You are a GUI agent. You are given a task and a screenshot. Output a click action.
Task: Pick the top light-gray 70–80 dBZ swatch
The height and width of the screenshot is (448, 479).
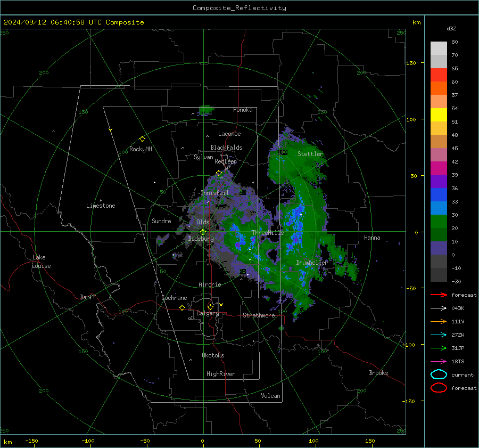439,48
